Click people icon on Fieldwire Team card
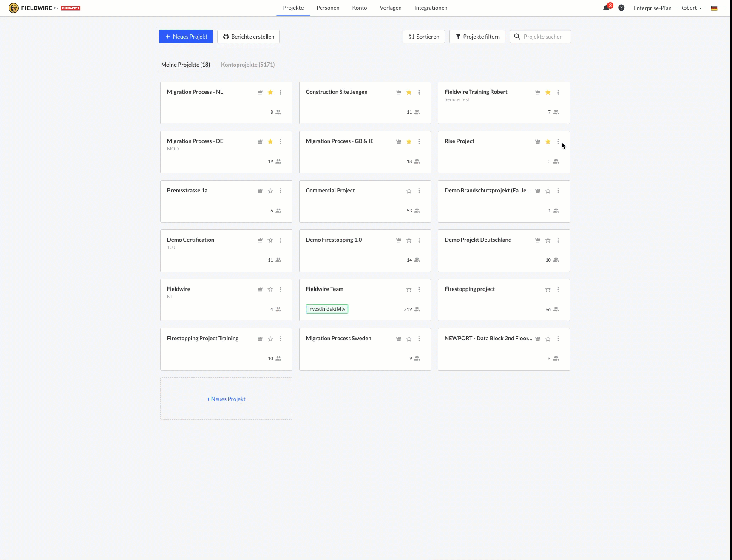 coord(417,309)
